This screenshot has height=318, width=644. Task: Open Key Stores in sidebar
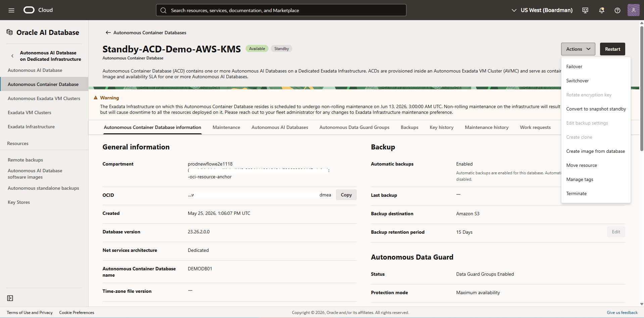click(x=19, y=202)
